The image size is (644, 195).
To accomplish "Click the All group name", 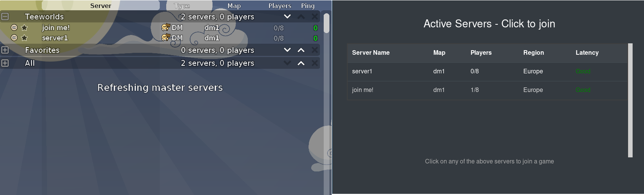I will [x=30, y=63].
